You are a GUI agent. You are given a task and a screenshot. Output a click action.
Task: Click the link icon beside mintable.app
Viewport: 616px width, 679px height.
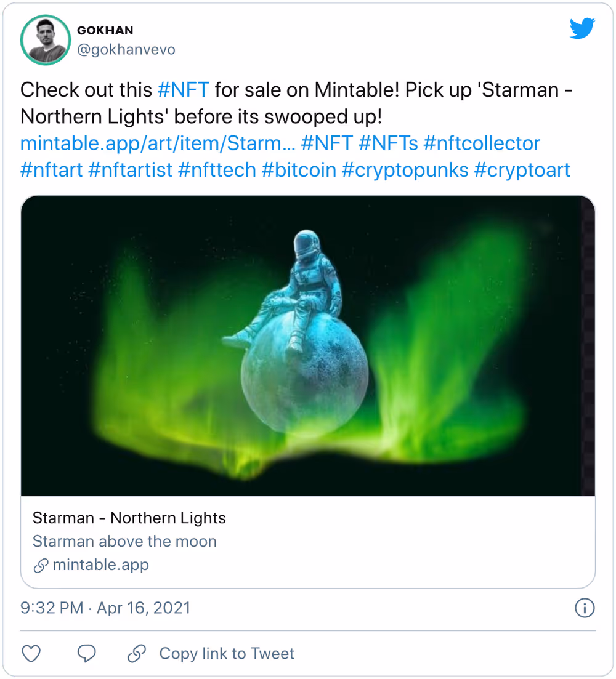click(41, 565)
